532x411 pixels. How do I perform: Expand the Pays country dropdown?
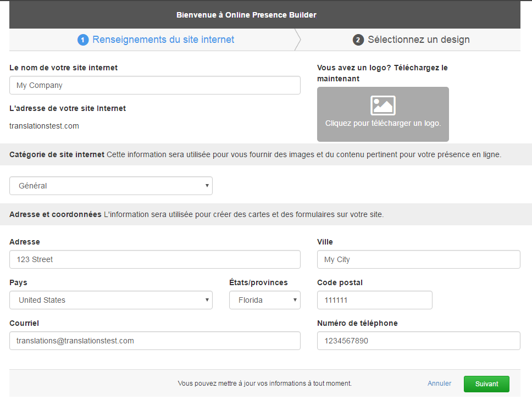111,300
